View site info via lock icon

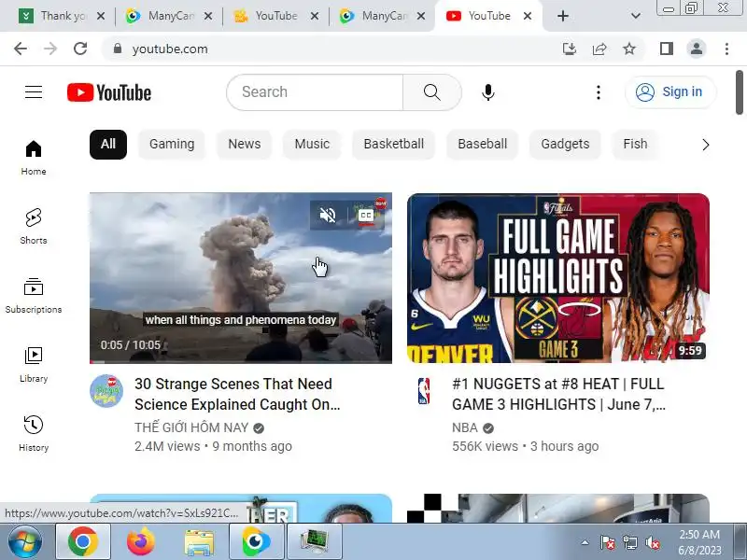tap(118, 49)
